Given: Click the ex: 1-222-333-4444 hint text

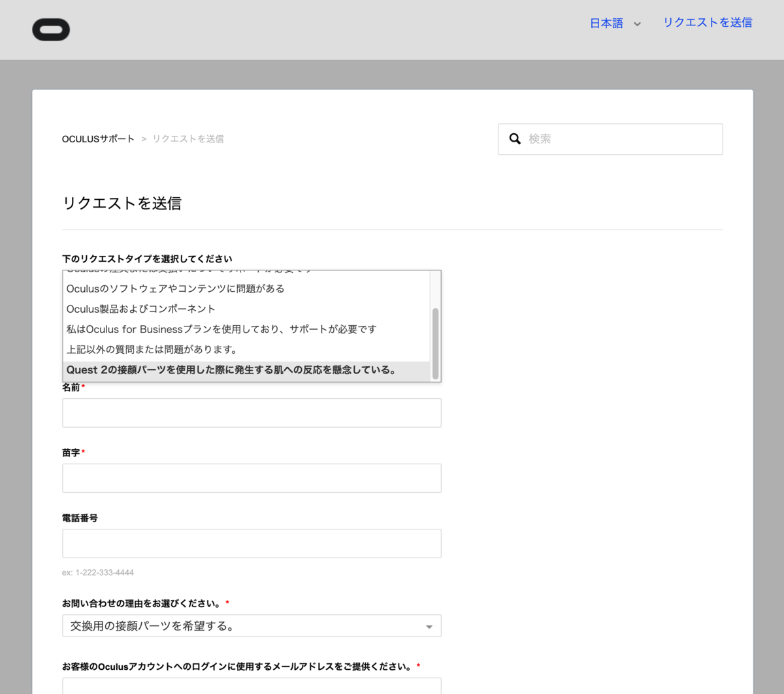Looking at the screenshot, I should [98, 573].
